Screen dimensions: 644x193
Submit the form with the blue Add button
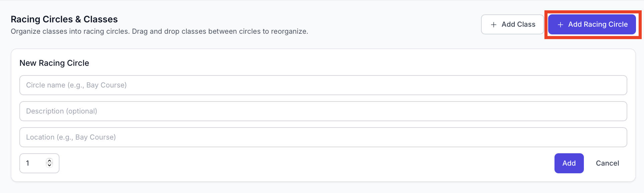pos(569,163)
